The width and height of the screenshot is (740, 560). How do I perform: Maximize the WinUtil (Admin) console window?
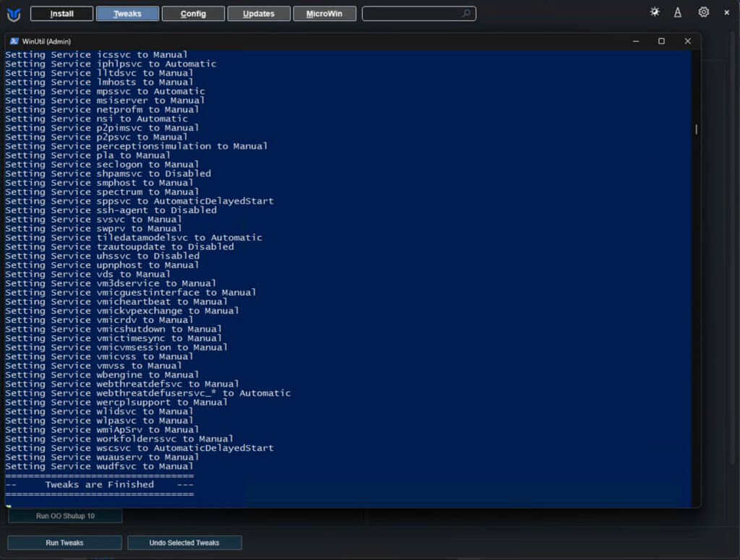click(x=661, y=41)
